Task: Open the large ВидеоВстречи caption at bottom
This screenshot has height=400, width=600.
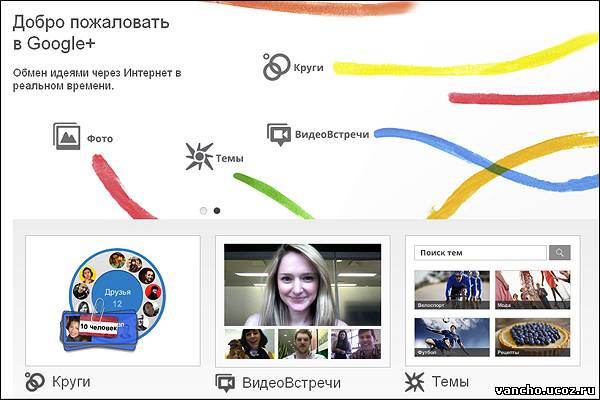Action: [x=291, y=383]
